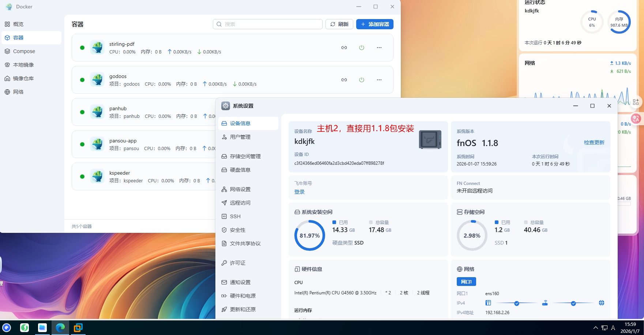Open more options menu for kspeeder container
Viewport: 644px width, 335px height.
379,176
